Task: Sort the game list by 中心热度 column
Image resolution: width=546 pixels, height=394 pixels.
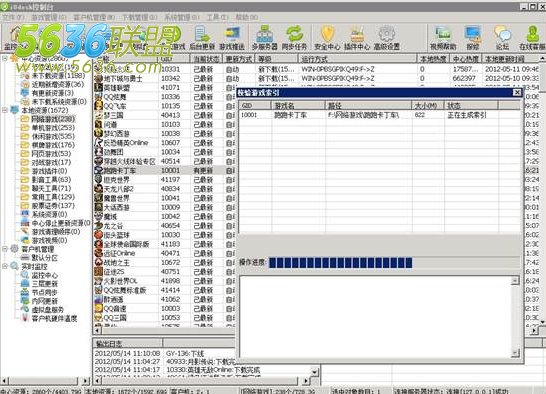Action: coord(466,59)
